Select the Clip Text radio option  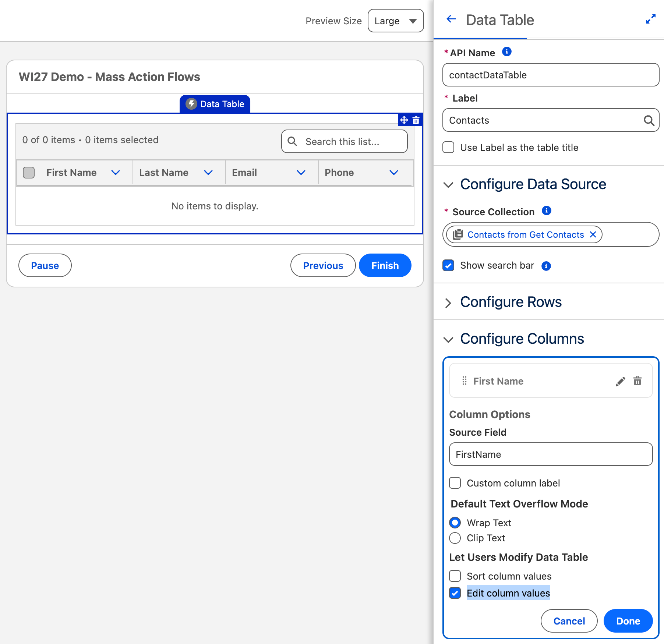(455, 538)
